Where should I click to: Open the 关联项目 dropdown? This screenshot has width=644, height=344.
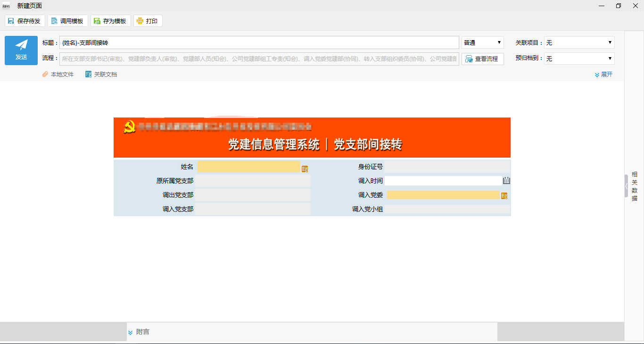(x=579, y=42)
